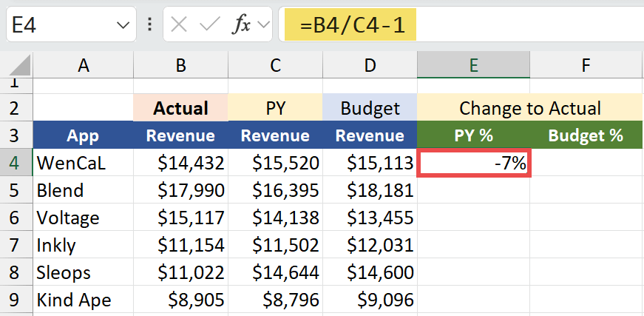Click inside the Name Box showing E4
644x316 pixels.
tap(59, 26)
